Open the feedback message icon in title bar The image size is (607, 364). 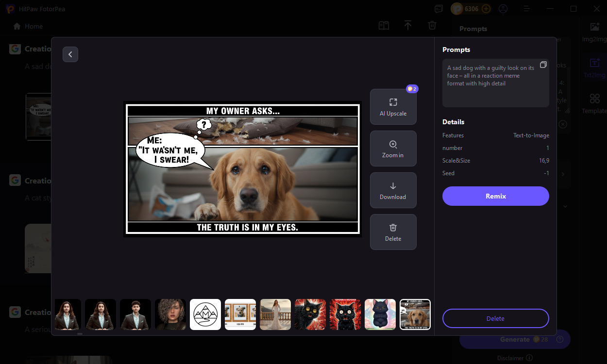coord(439,9)
